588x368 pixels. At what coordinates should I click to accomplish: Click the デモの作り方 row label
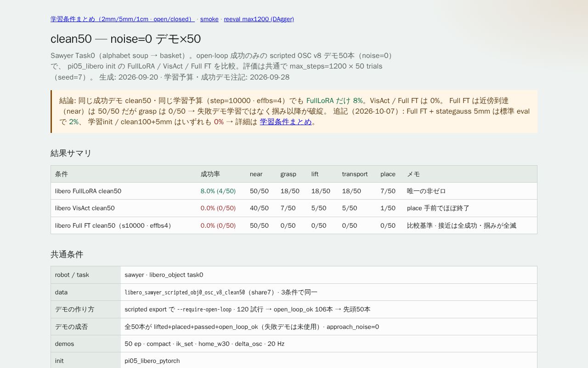pyautogui.click(x=75, y=309)
